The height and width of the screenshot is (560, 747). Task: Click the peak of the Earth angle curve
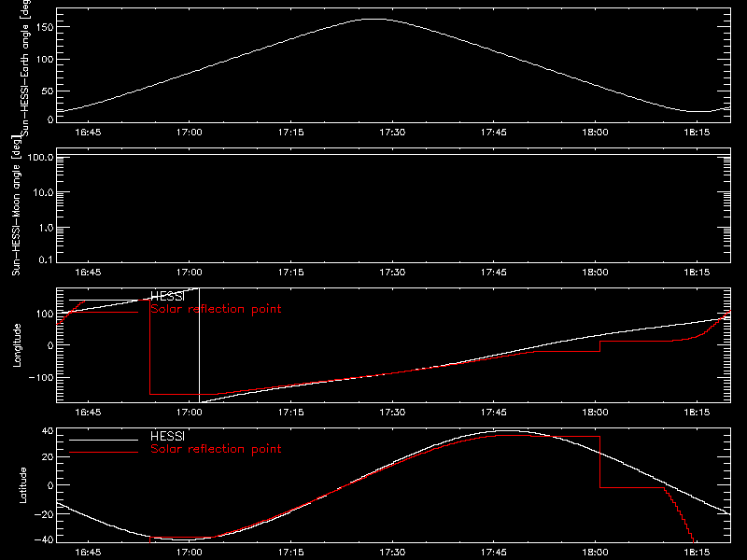pyautogui.click(x=376, y=19)
